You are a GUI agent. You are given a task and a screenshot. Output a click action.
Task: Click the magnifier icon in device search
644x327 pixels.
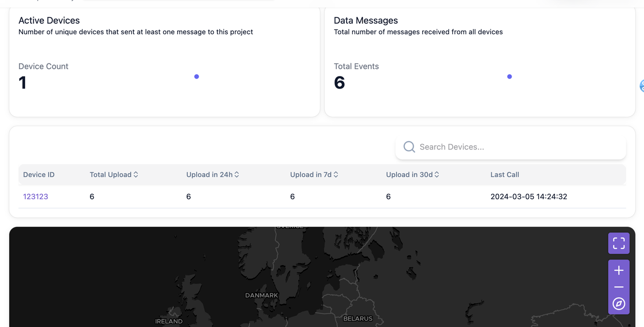point(410,147)
